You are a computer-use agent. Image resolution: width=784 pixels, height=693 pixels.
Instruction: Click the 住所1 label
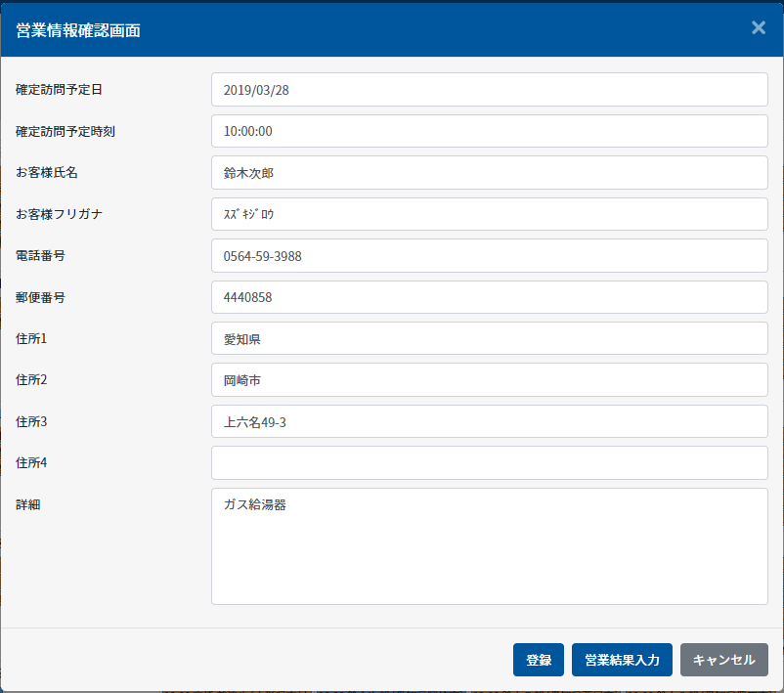(31, 338)
